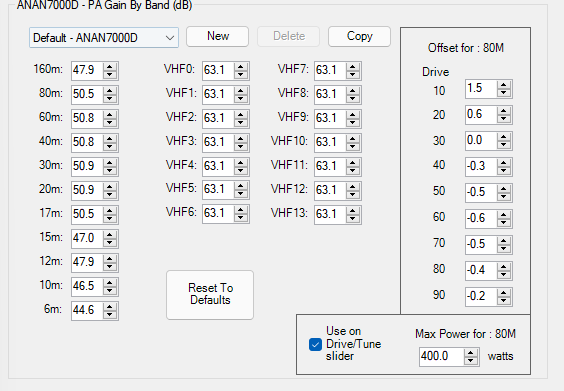The height and width of the screenshot is (391, 564).
Task: Click the VHF13 gain value field
Action: click(x=331, y=214)
